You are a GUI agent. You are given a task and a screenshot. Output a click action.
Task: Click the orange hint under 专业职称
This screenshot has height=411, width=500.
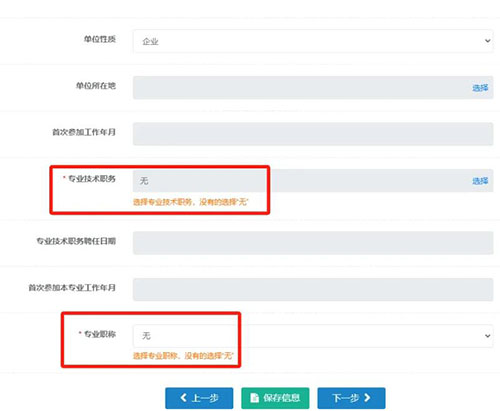click(x=183, y=356)
